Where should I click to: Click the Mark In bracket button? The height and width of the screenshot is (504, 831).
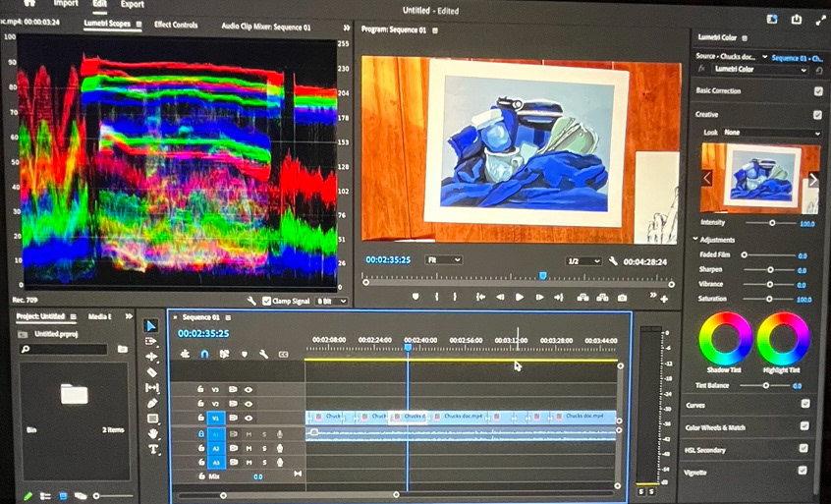pyautogui.click(x=437, y=297)
